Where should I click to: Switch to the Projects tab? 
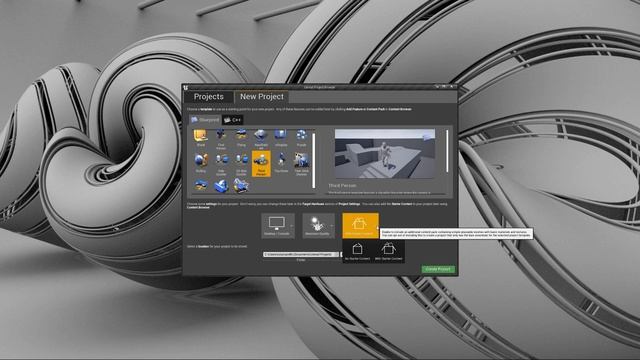(x=209, y=97)
